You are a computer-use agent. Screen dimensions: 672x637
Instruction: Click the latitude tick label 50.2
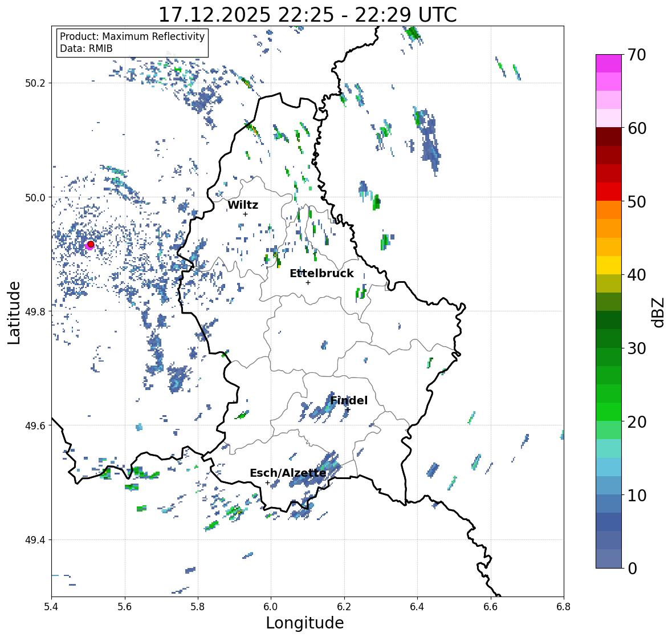[35, 83]
